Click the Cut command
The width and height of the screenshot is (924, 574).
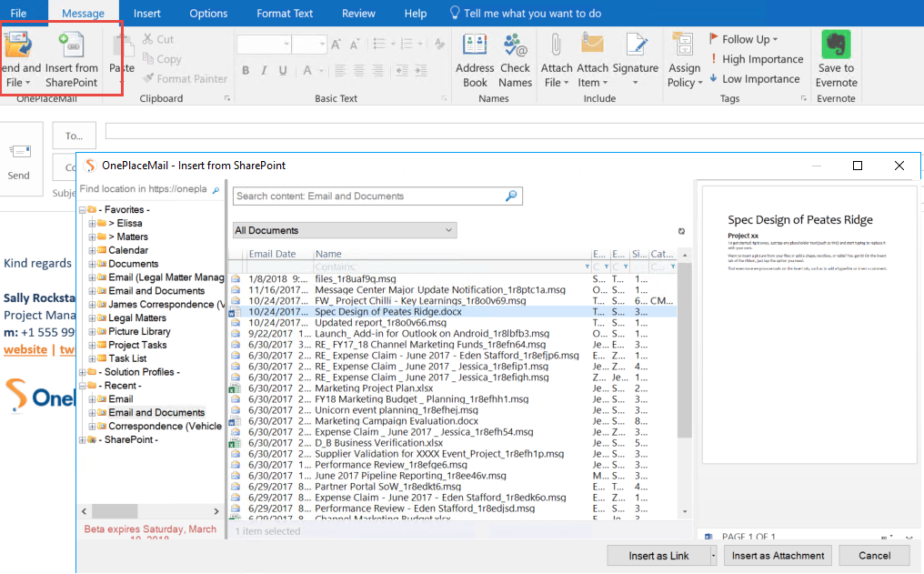coord(158,39)
